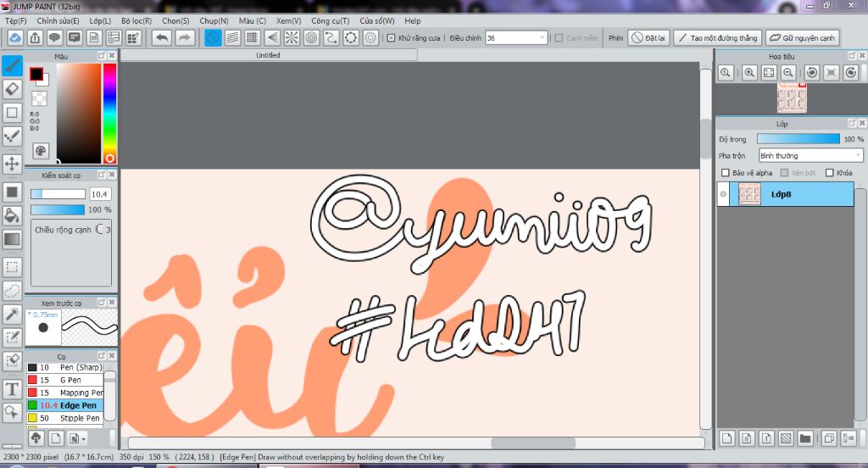868x468 pixels.
Task: Click the Đặt lại button
Action: [x=648, y=37]
